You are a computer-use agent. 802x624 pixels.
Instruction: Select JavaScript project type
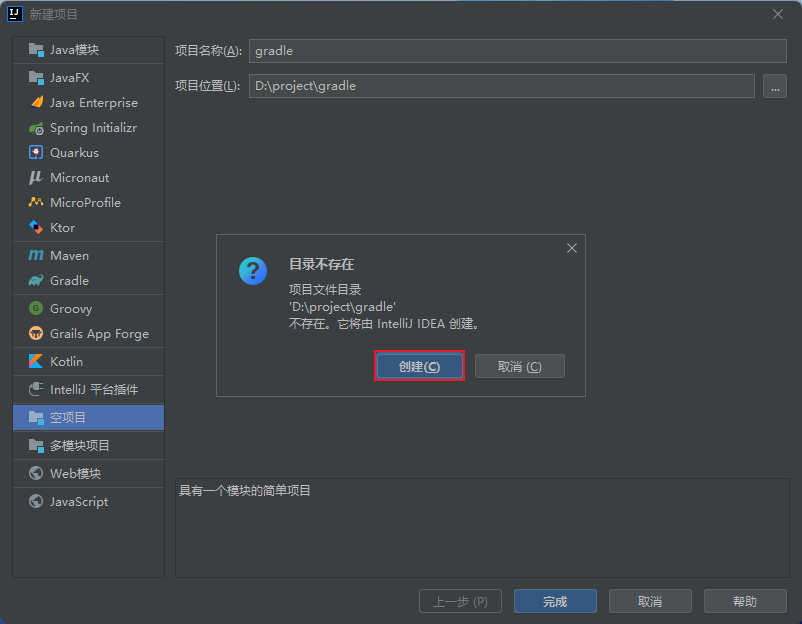tap(88, 501)
